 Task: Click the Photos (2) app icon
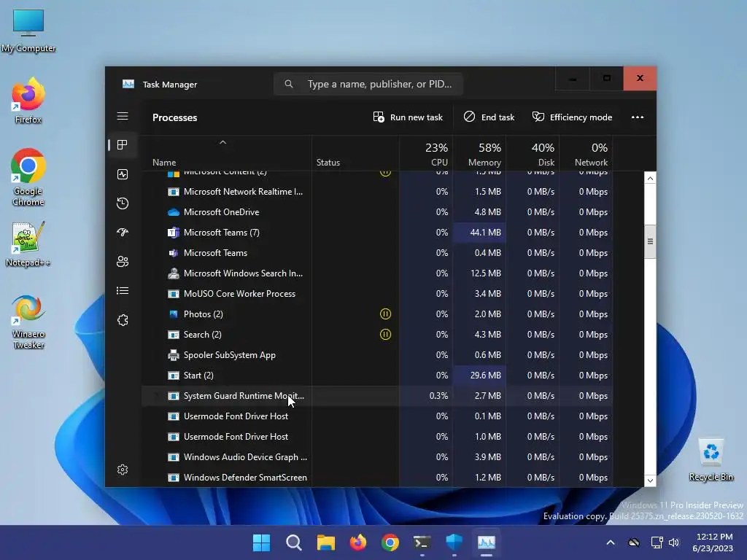pyautogui.click(x=174, y=314)
